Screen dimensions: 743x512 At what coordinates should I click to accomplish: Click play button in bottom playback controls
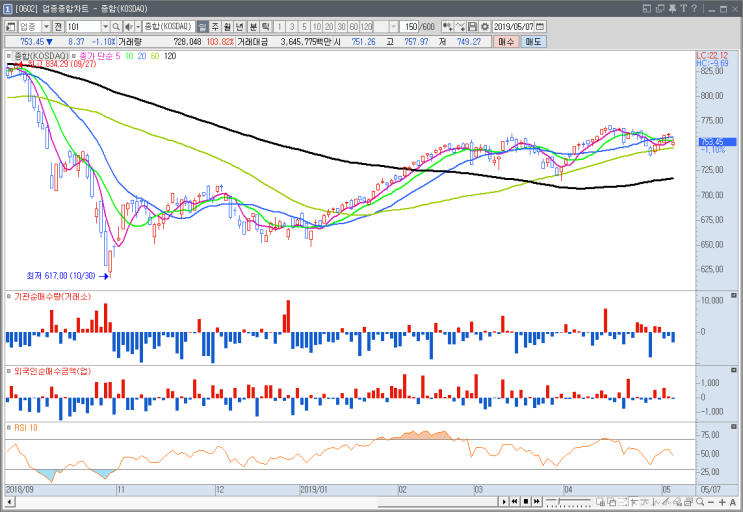[x=504, y=501]
